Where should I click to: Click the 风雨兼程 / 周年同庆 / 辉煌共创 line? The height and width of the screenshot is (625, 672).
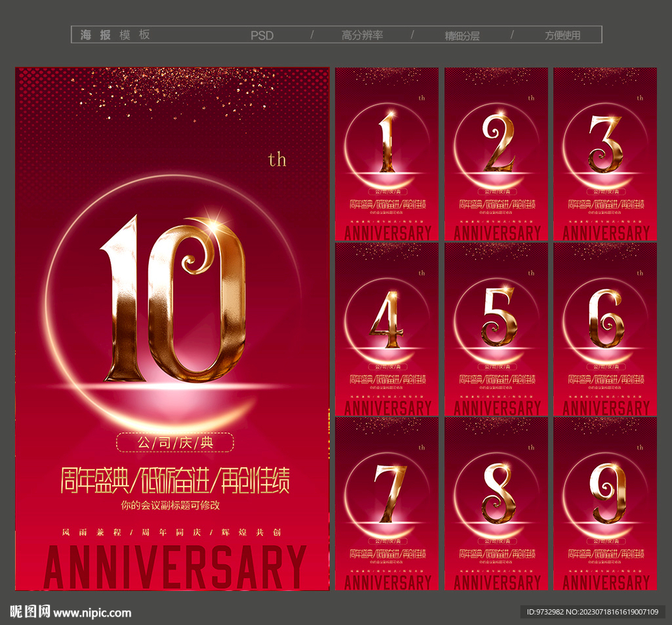pos(171,532)
